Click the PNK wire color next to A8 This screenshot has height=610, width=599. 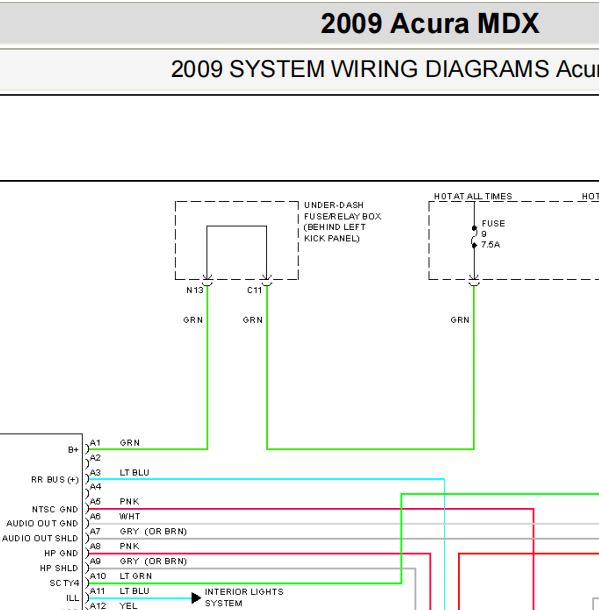129,546
